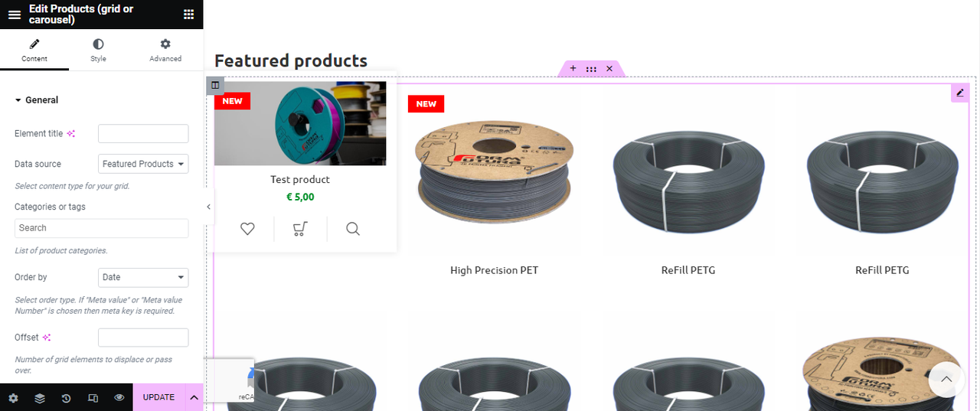This screenshot has height=411, width=980.
Task: Open the Order by dropdown
Action: pos(143,277)
